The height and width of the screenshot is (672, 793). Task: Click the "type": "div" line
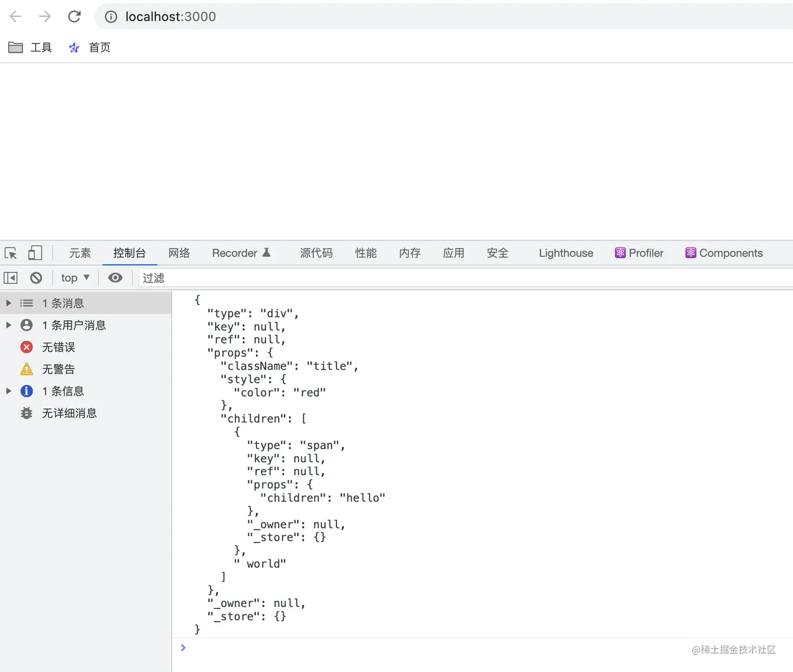(253, 313)
